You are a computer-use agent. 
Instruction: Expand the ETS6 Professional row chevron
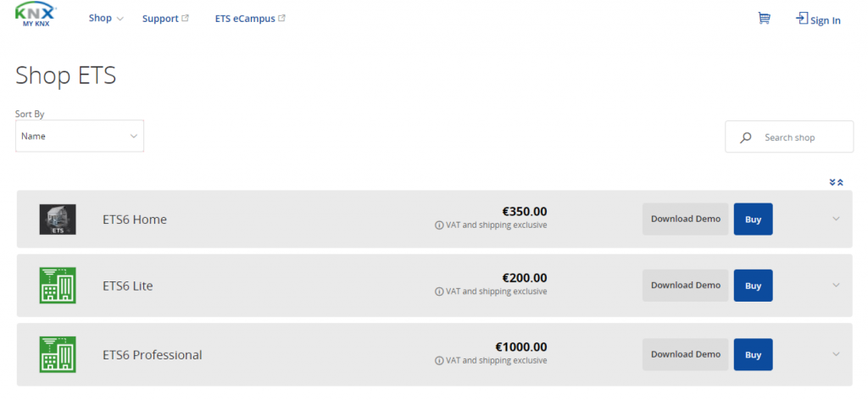pos(836,354)
